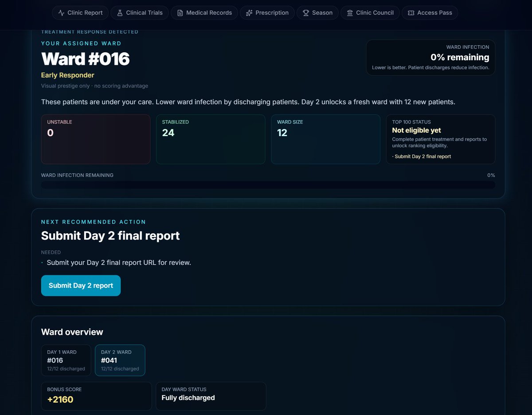Viewport: 532px width, 415px height.
Task: Click the ticket icon beside Access Pass
Action: tap(411, 13)
